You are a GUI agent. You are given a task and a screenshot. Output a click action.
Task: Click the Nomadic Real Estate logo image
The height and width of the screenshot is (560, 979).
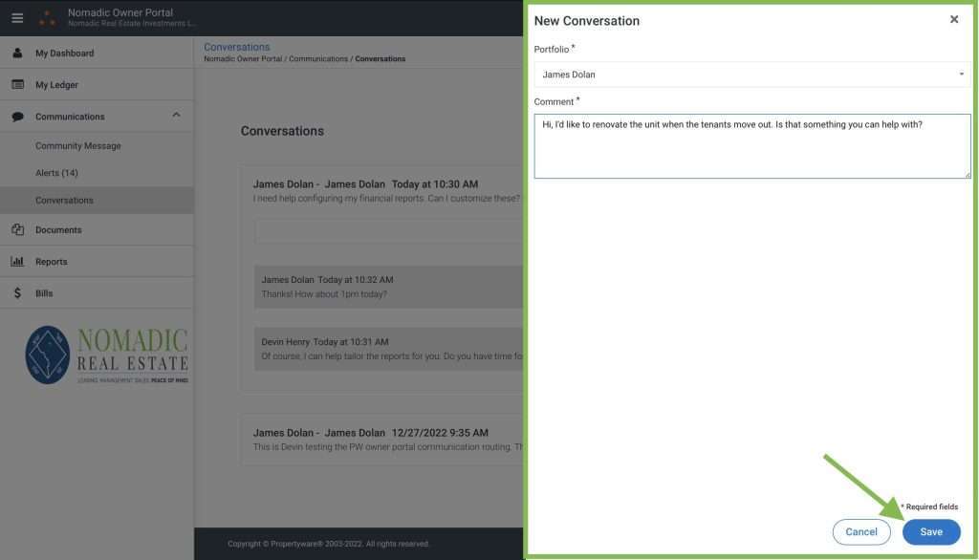(106, 355)
